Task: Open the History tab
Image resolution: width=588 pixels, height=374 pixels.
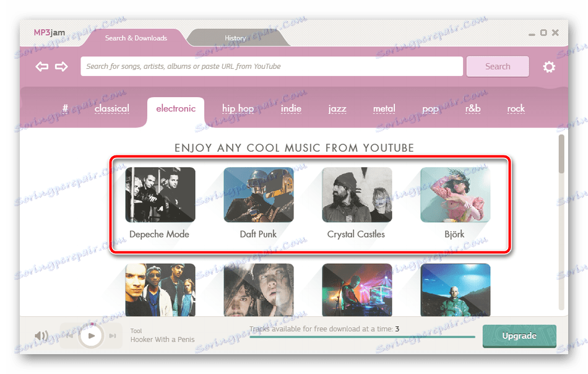Action: click(x=235, y=38)
